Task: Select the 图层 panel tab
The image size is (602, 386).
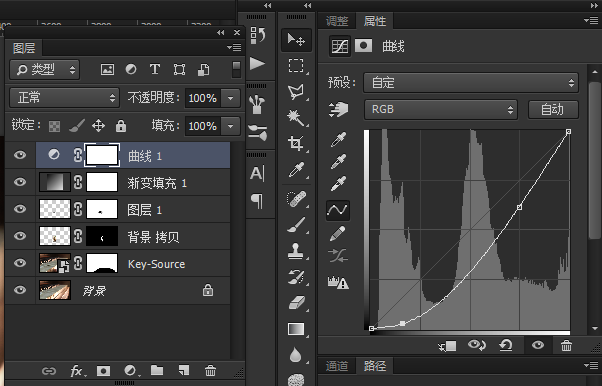Action: pyautogui.click(x=24, y=48)
